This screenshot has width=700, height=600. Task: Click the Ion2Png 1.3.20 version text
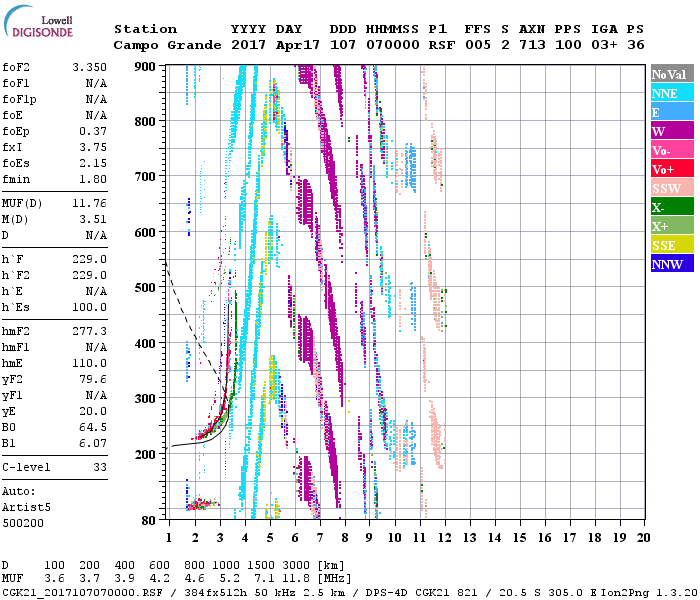649,593
